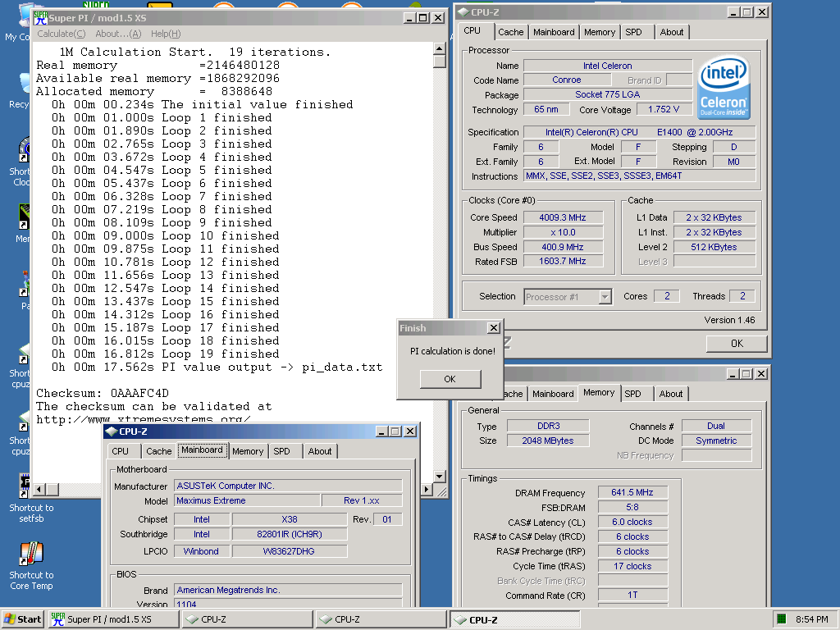Select Memory tab in Mainboard CPU-Z window
Image resolution: width=840 pixels, height=630 pixels.
coord(248,451)
